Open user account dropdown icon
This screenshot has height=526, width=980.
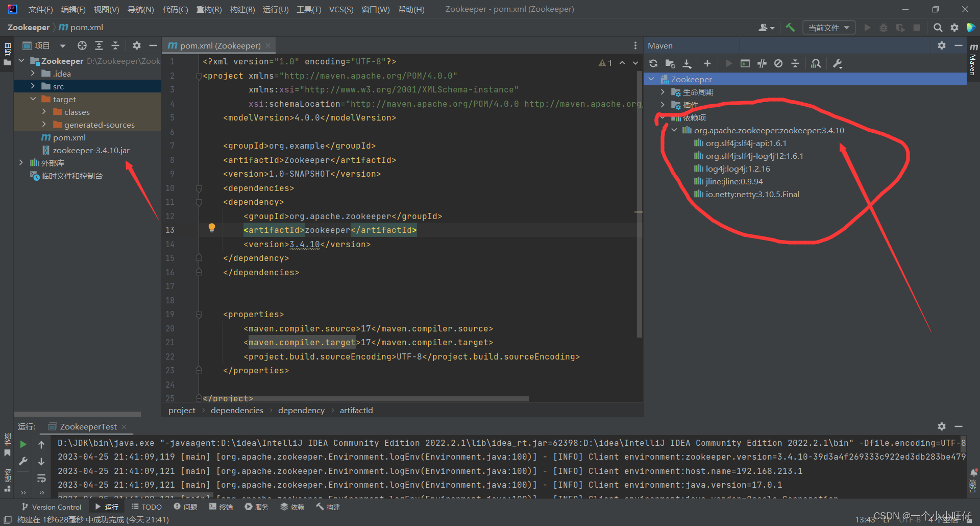(766, 28)
